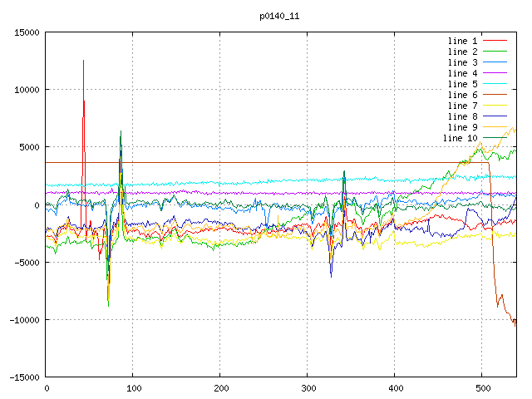Pick the 'line 9' legend label
This screenshot has width=532, height=399.
click(x=462, y=127)
